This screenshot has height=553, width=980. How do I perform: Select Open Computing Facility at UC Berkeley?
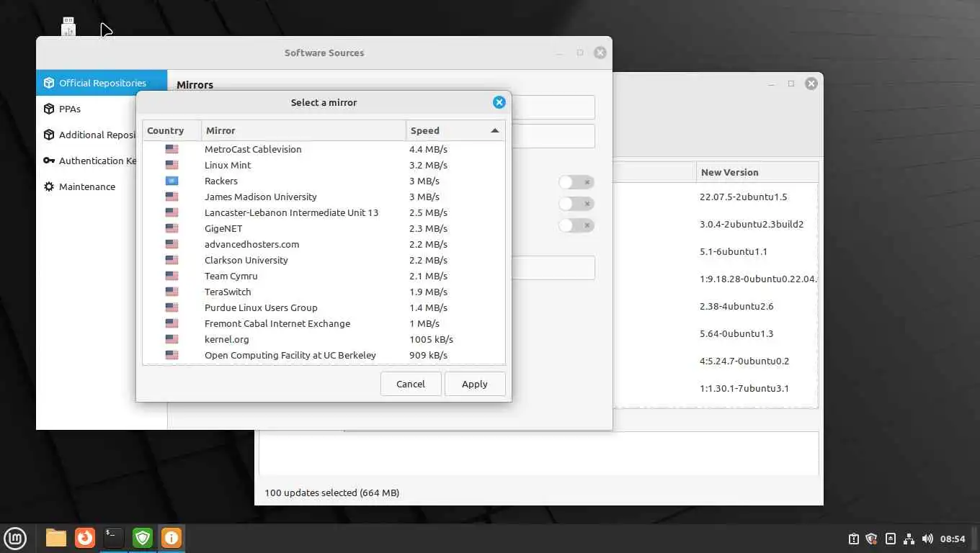point(324,355)
